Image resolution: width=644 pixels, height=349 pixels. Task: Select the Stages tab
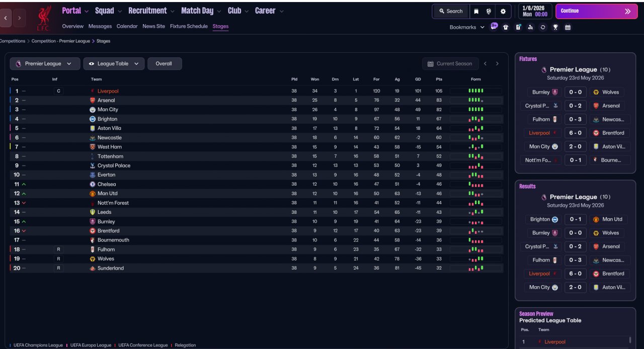click(x=220, y=26)
